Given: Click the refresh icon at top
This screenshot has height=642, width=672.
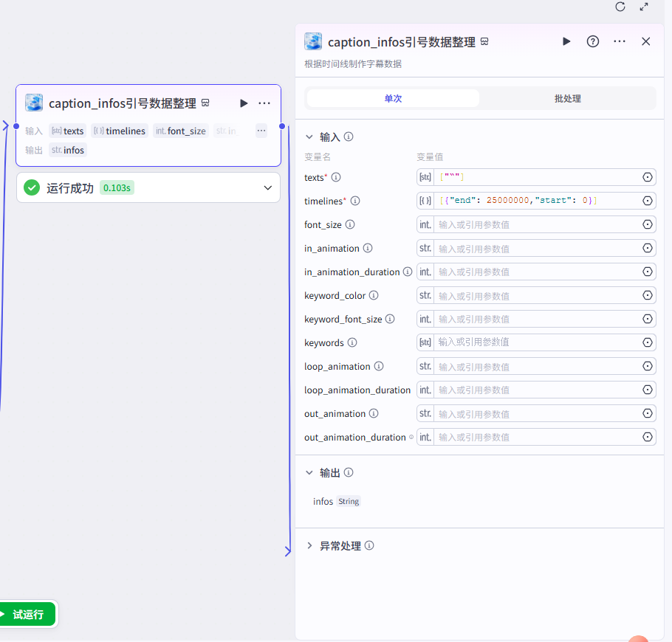Looking at the screenshot, I should (x=620, y=7).
